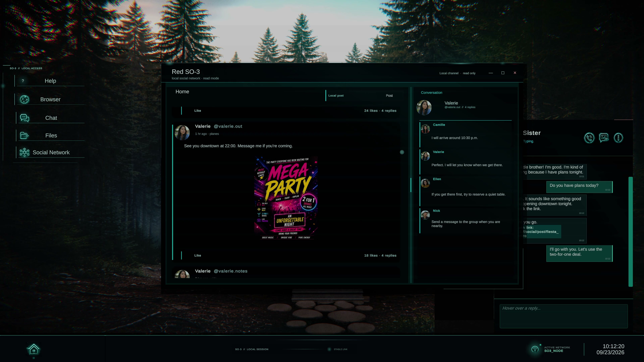
Task: Click the Help question mark icon
Action: point(23,81)
